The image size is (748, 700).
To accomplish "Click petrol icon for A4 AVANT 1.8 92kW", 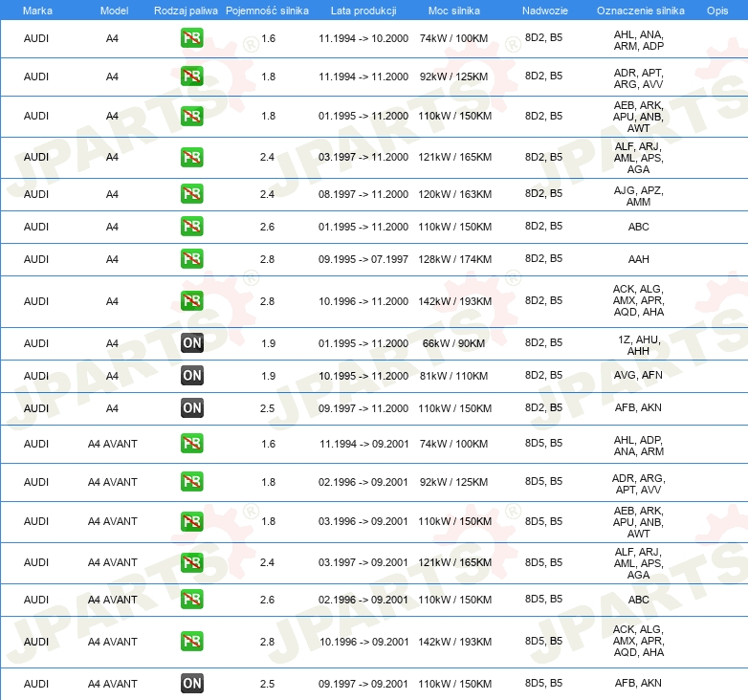I will (x=192, y=482).
